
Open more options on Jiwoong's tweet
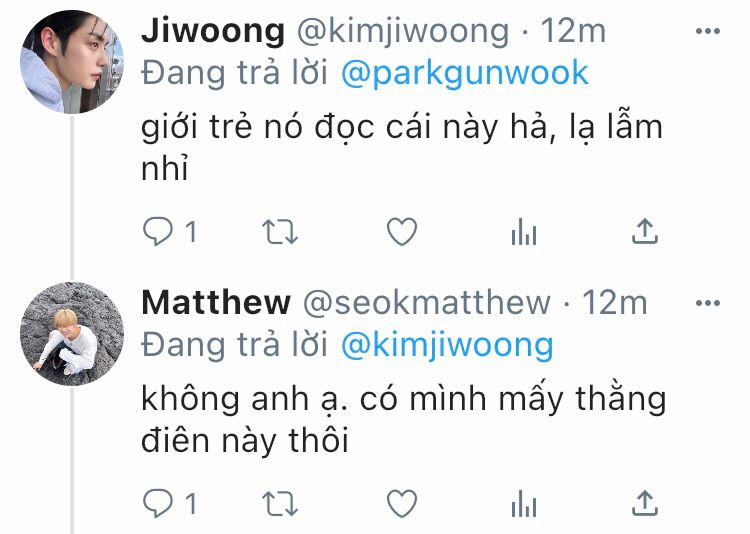point(708,32)
